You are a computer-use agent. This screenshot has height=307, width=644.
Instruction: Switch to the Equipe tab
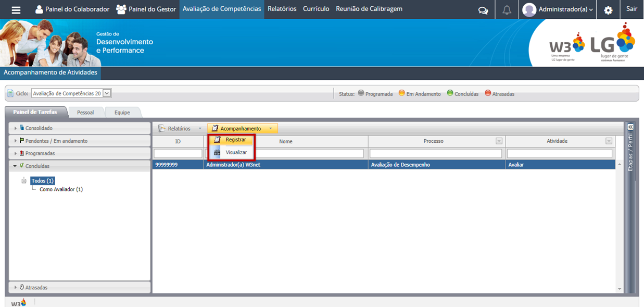(122, 113)
